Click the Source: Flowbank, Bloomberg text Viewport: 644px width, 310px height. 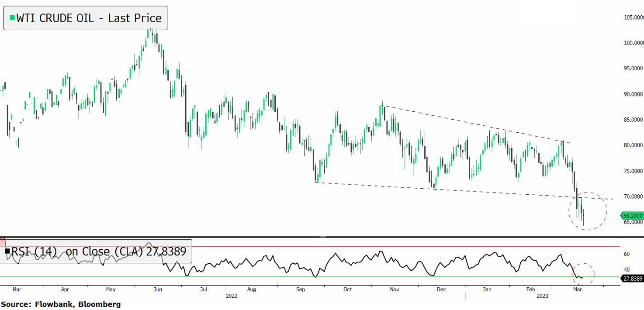[61, 304]
